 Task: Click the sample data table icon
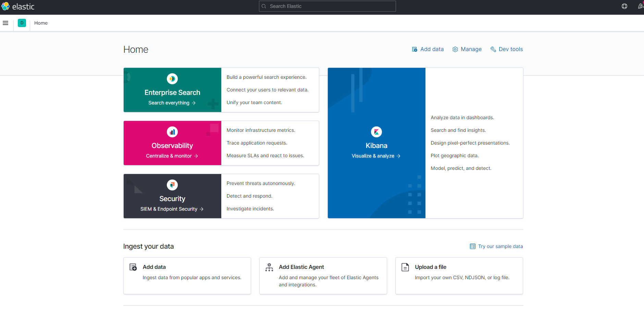[473, 246]
